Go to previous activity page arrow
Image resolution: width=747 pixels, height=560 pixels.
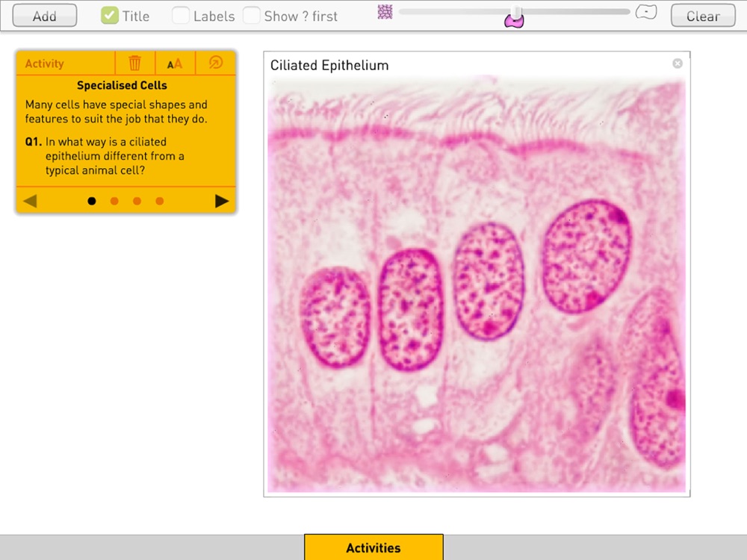[30, 201]
